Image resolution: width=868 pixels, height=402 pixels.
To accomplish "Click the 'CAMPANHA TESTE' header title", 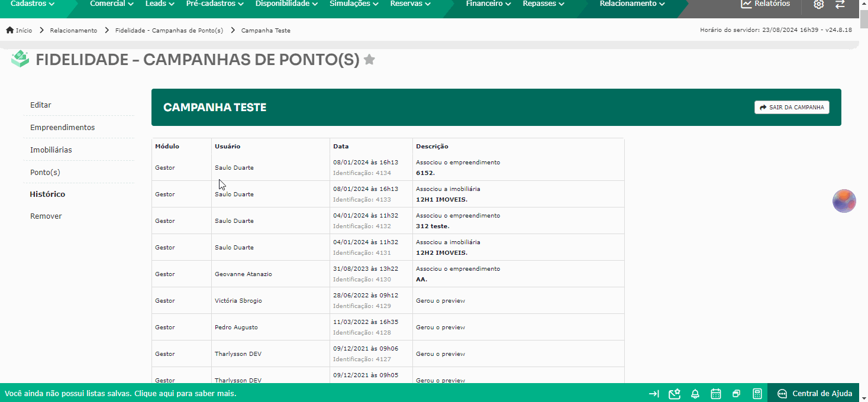I will click(x=215, y=108).
